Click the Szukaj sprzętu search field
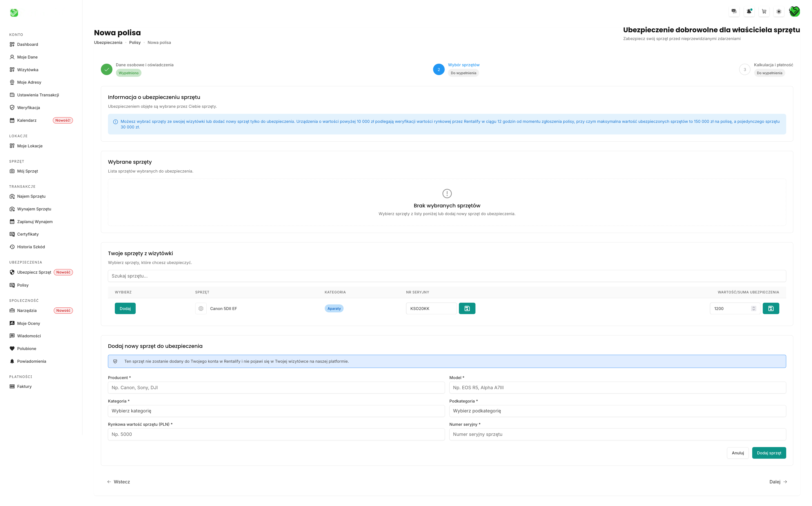 click(446, 276)
